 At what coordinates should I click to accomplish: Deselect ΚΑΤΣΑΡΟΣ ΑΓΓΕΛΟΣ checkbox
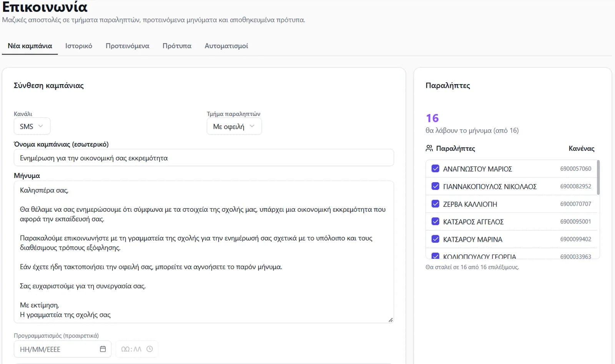pos(435,221)
